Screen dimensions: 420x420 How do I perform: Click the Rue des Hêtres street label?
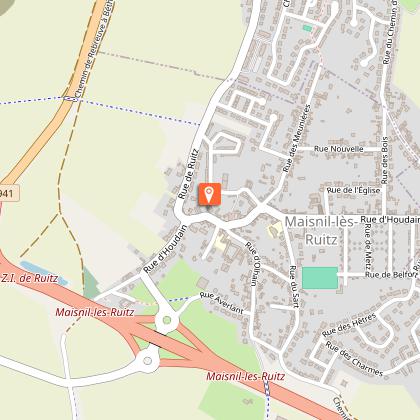(349, 325)
